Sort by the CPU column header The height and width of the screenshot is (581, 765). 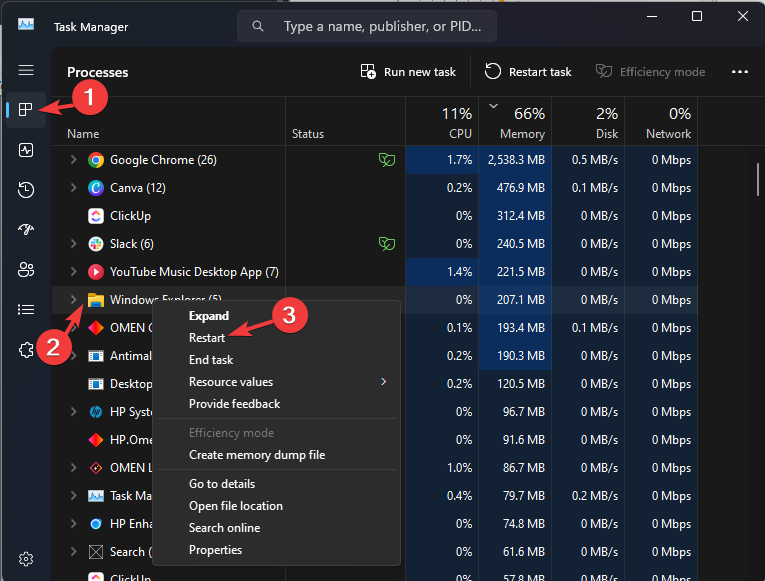(x=442, y=122)
